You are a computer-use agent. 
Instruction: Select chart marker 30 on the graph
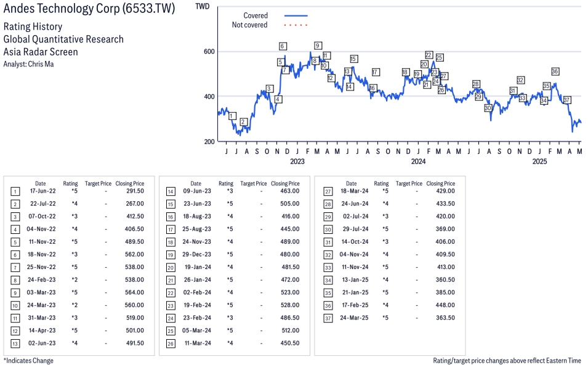488,108
